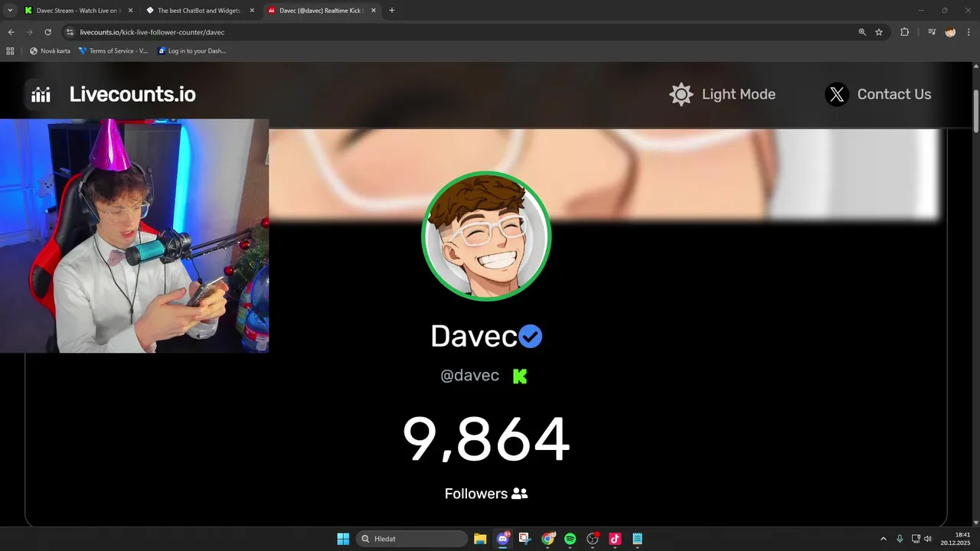The image size is (980, 551).
Task: Click the Contact Us link text
Action: click(894, 94)
